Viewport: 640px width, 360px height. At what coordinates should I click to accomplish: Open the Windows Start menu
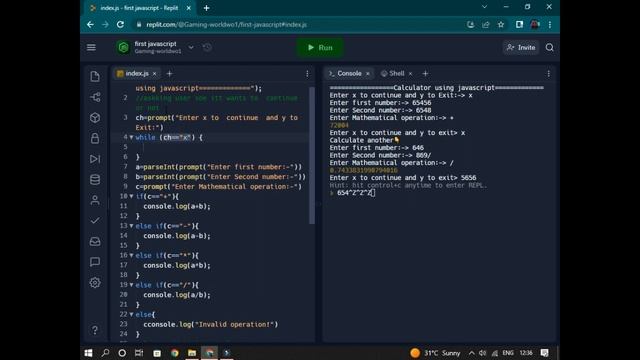tap(88, 353)
